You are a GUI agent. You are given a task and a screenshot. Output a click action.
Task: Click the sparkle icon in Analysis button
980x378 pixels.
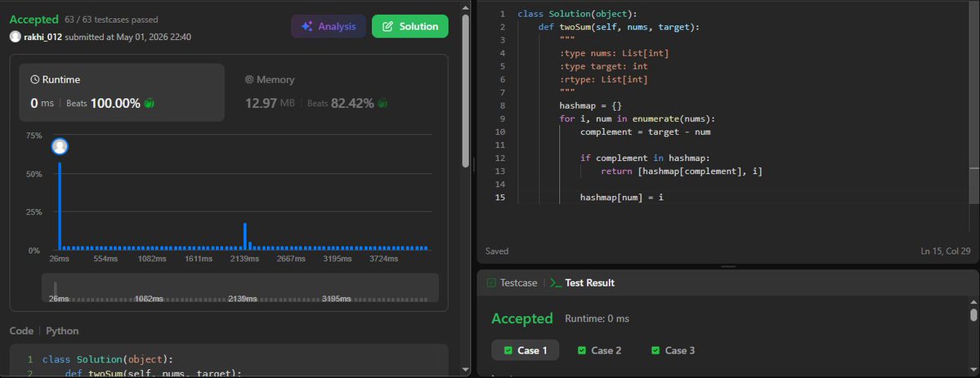[307, 26]
